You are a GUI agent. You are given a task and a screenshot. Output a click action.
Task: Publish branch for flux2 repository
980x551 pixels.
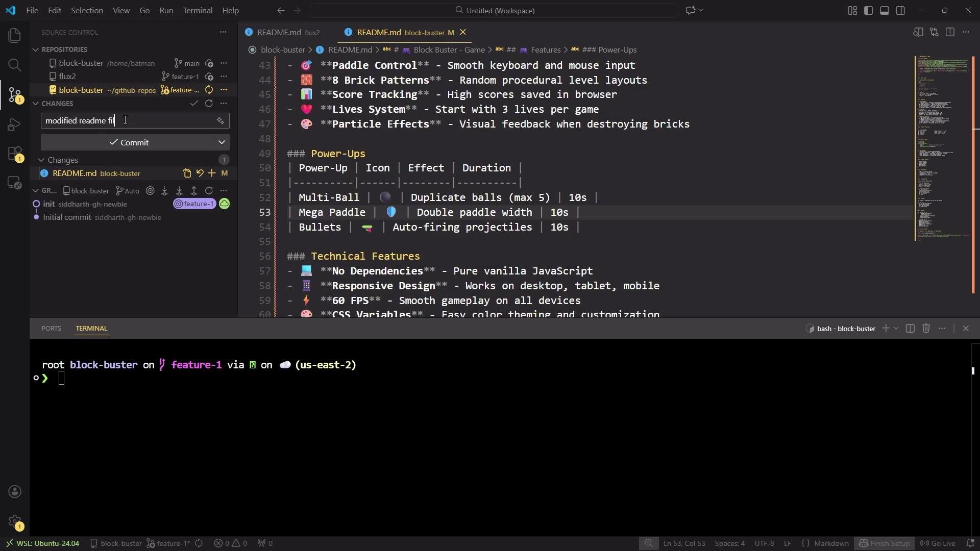pos(209,77)
